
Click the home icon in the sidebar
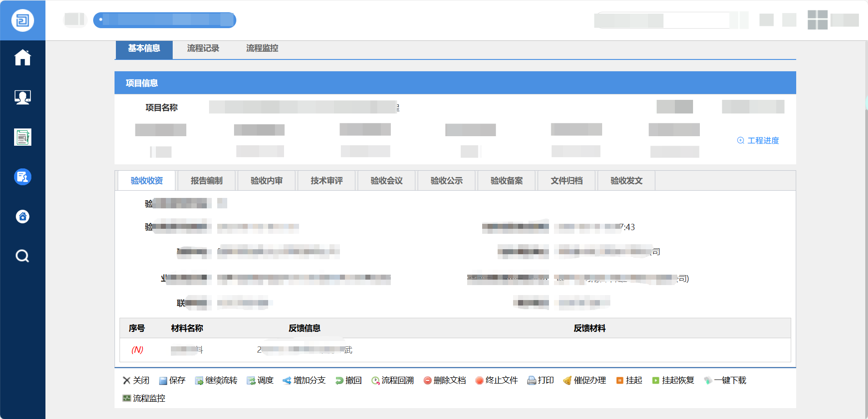point(22,57)
